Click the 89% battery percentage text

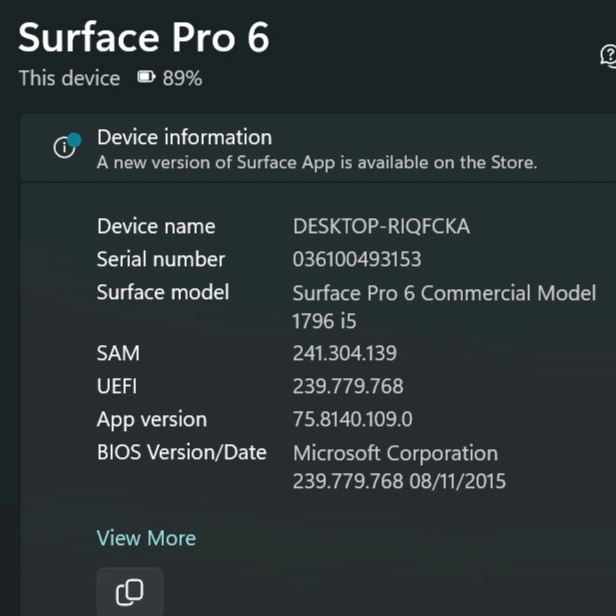(182, 78)
